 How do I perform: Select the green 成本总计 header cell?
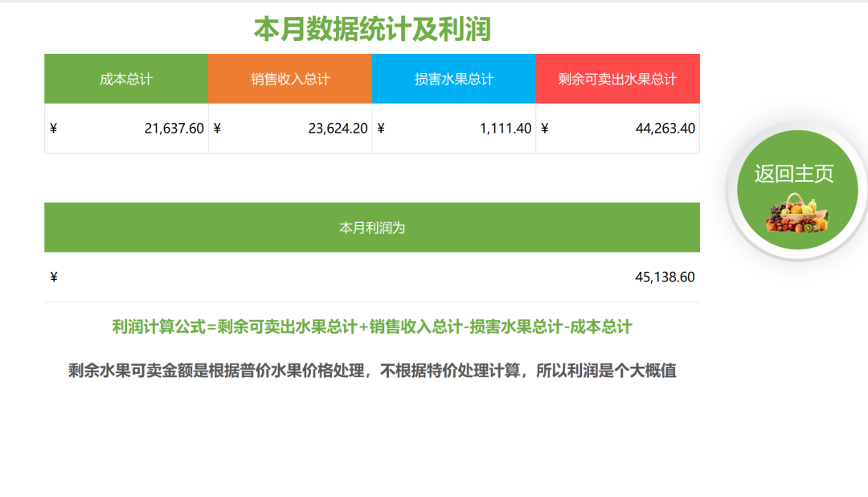[126, 79]
